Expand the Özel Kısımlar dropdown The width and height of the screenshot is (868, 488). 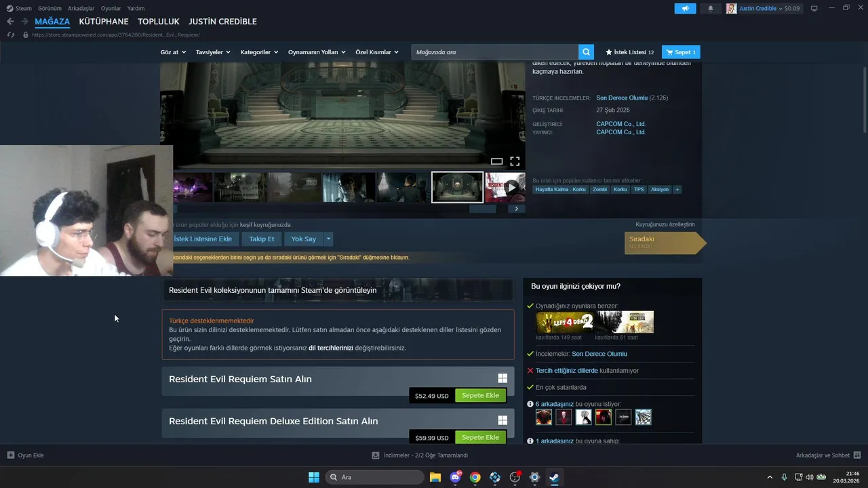[377, 52]
